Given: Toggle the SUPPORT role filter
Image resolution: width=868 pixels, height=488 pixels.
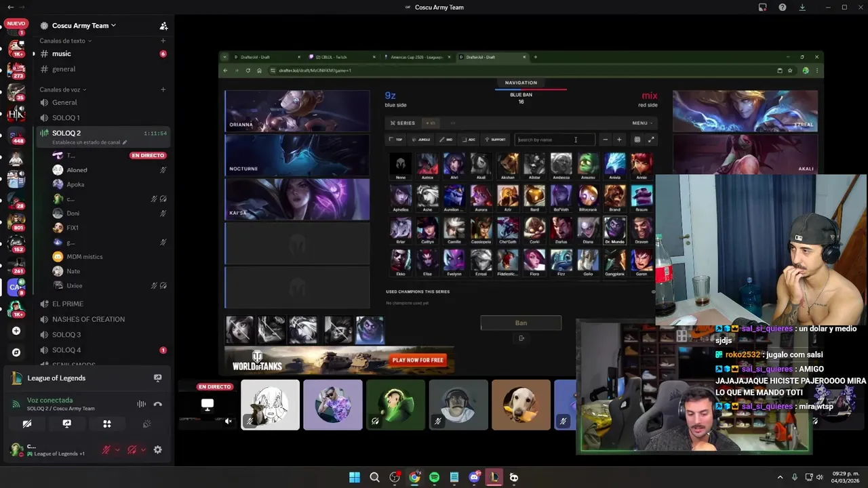Looking at the screenshot, I should click(495, 140).
